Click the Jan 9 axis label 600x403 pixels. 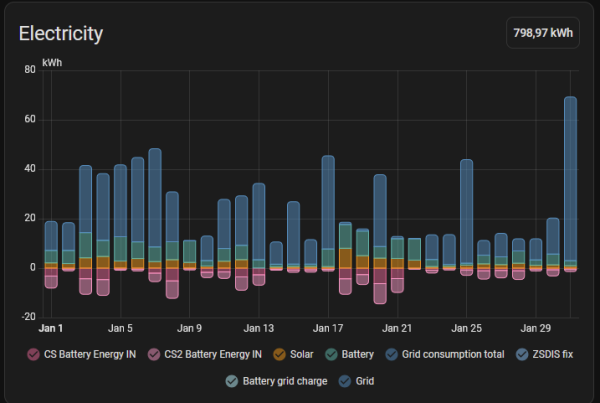pos(189,328)
